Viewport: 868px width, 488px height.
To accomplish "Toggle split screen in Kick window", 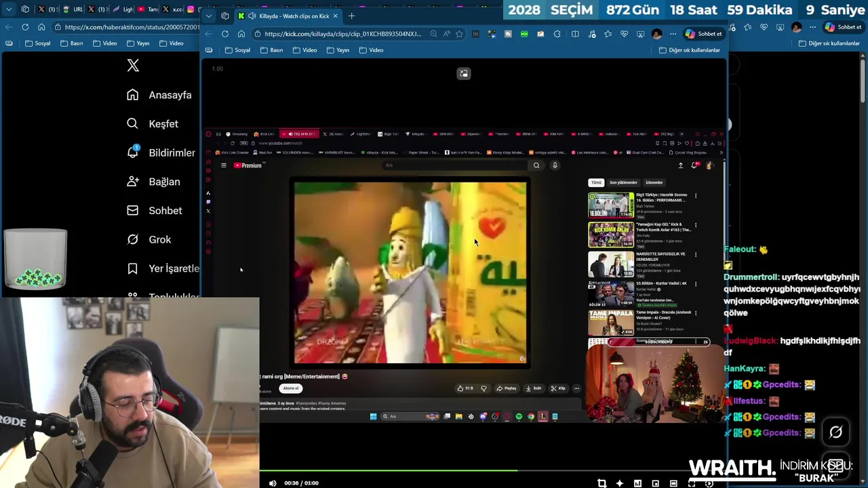I will tap(575, 34).
